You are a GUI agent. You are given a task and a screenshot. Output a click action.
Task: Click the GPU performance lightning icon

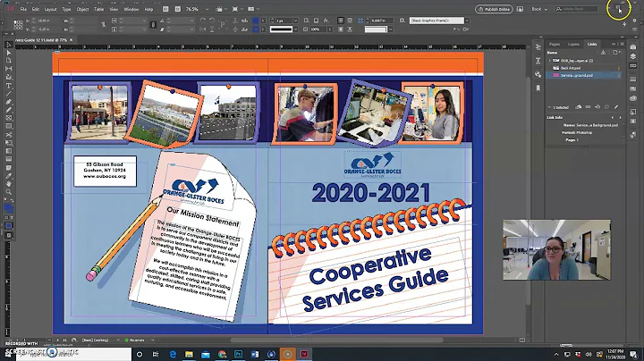pyautogui.click(x=624, y=25)
